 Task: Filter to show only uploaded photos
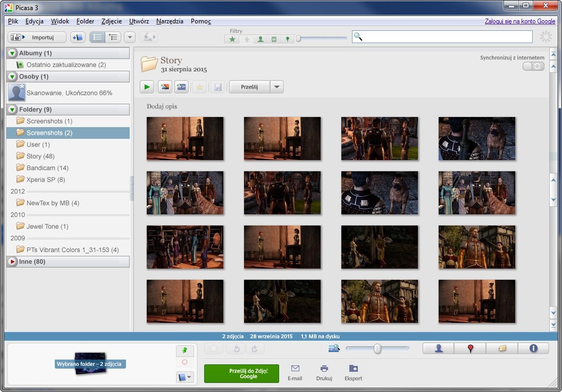[x=247, y=39]
